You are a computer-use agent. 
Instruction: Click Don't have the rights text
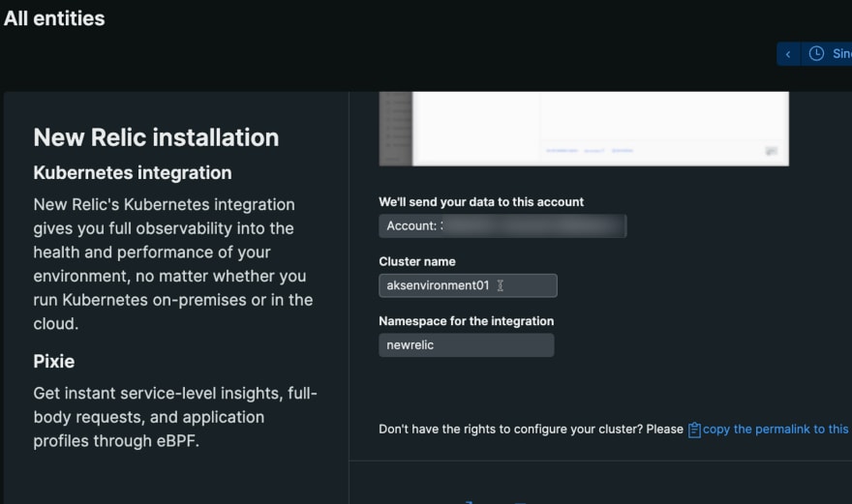(x=531, y=430)
